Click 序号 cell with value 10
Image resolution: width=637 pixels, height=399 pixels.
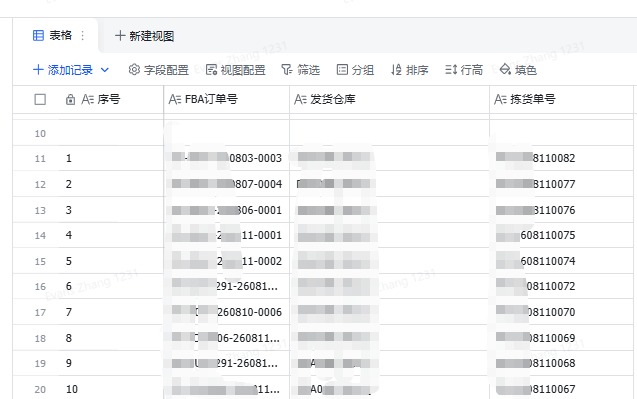pyautogui.click(x=112, y=389)
